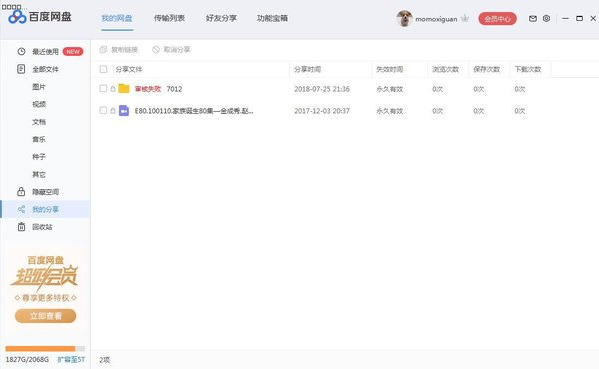Click the 复制链接 toolbar button
The height and width of the screenshot is (369, 599).
[118, 50]
